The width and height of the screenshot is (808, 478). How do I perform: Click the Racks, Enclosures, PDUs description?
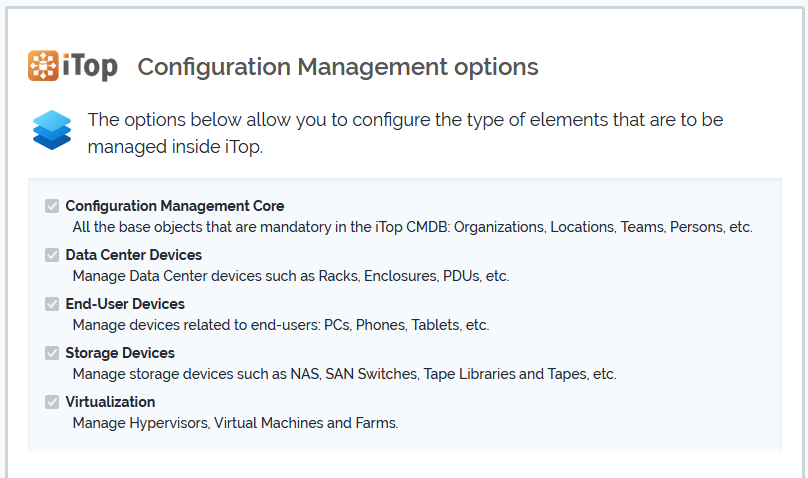[291, 276]
